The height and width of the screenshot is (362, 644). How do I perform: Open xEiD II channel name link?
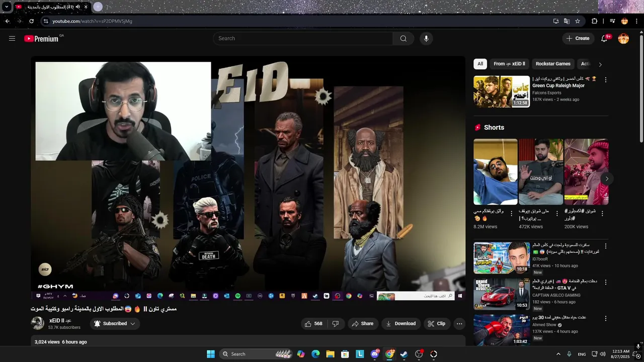point(60,321)
